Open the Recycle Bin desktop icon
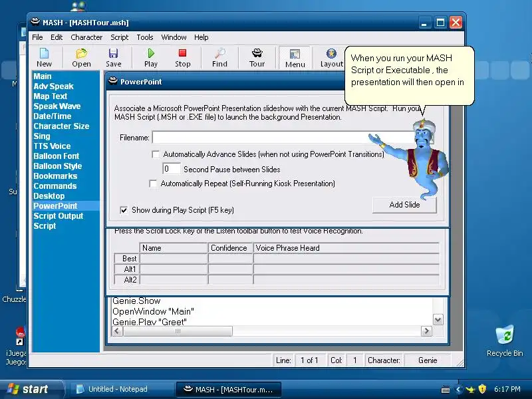Viewport: 532px width, 399px height. tap(505, 340)
